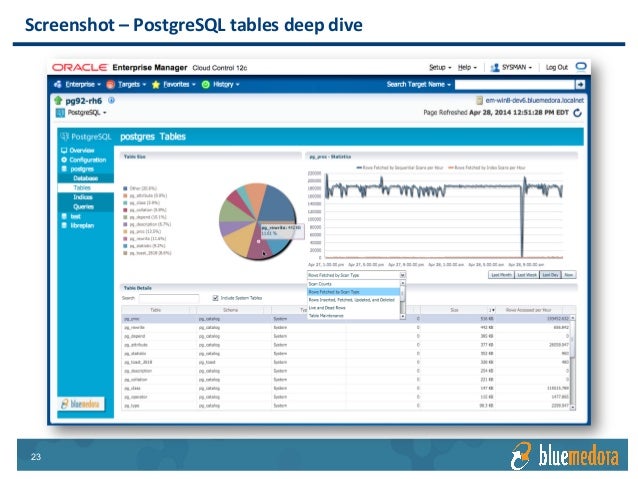638x479 pixels.
Task: Open the History dropdown menu
Action: [226, 84]
